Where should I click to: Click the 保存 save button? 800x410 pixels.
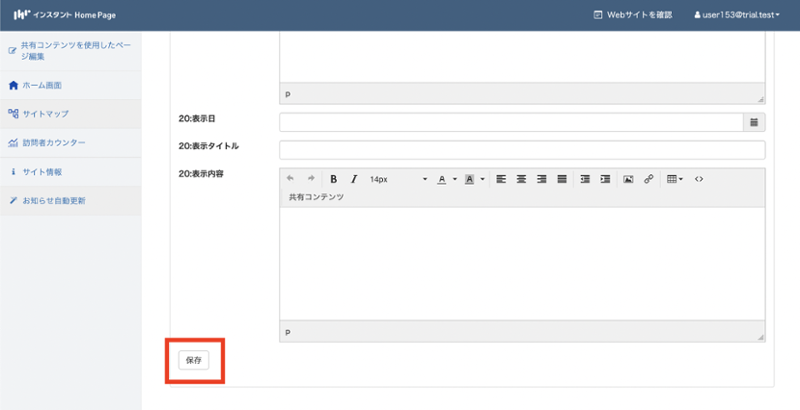coord(194,360)
